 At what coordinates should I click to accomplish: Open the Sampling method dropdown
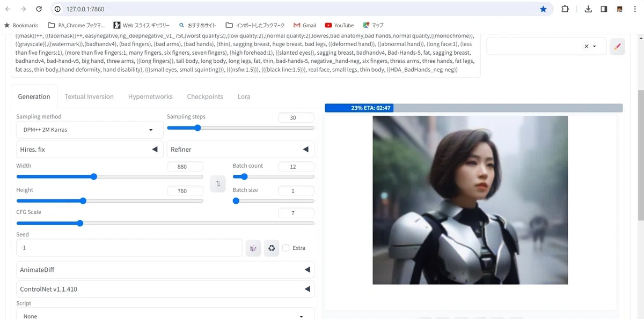[90, 130]
